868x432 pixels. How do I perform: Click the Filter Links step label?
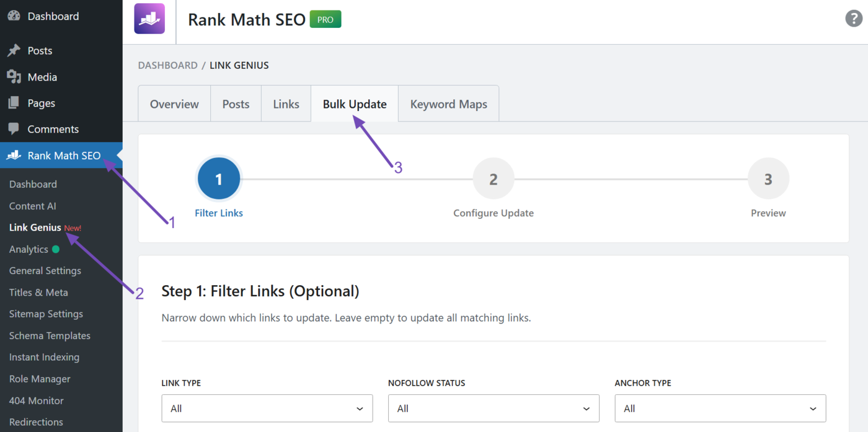(219, 213)
